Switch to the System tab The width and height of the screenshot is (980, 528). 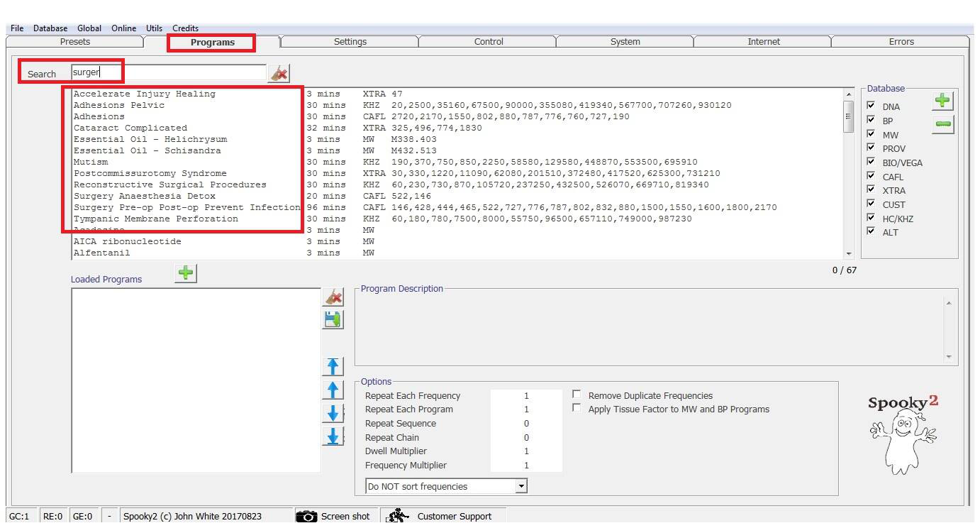625,42
